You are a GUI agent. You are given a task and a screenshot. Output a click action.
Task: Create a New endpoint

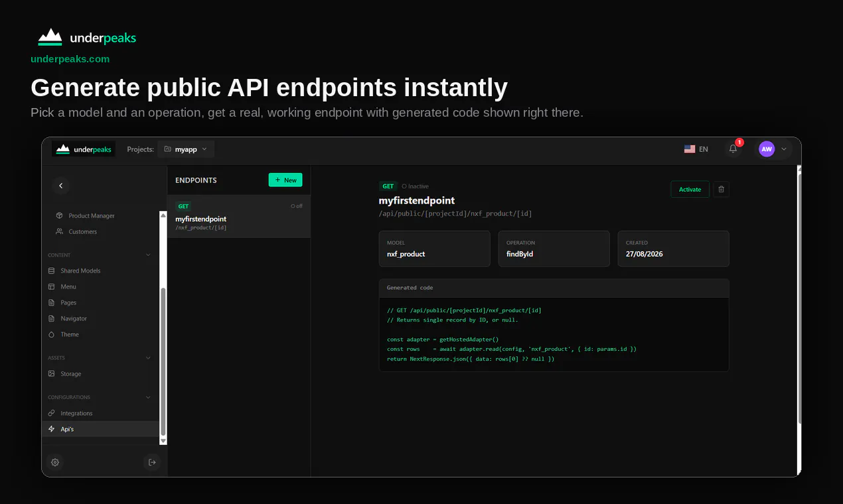pos(285,180)
